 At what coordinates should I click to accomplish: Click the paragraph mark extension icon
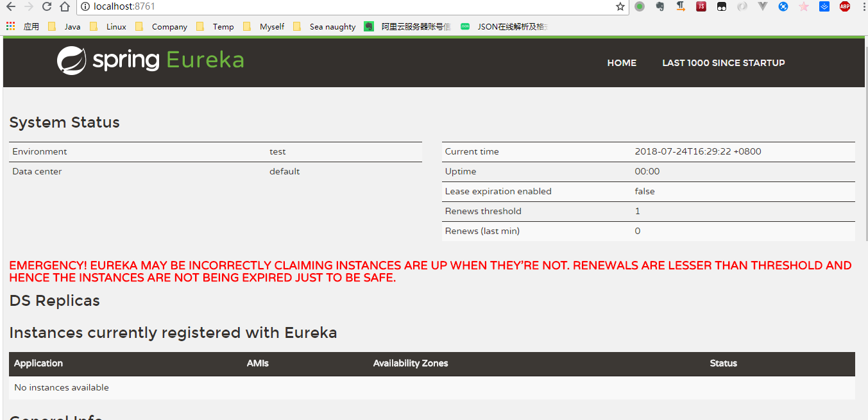pos(681,6)
